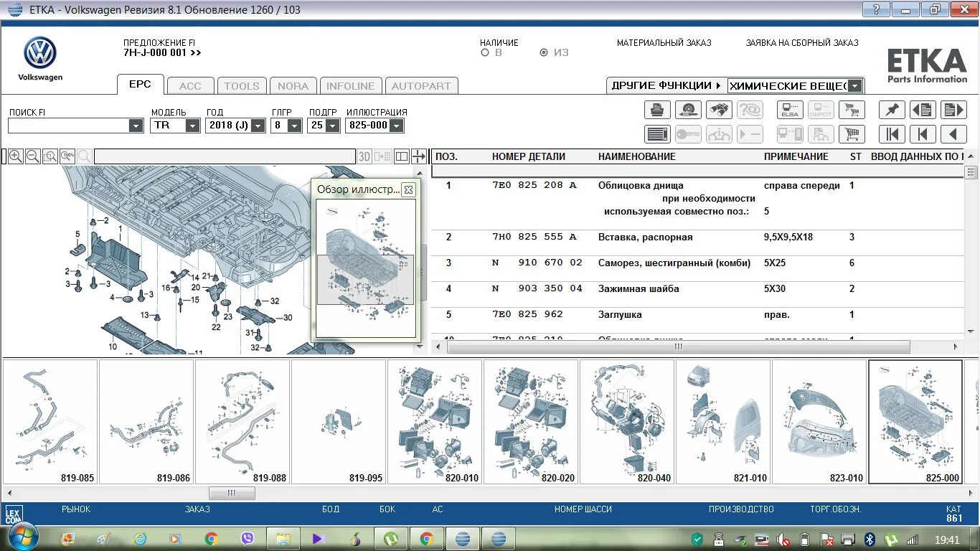Select the 'ИЗ' availability radio button
980x551 pixels.
544,52
